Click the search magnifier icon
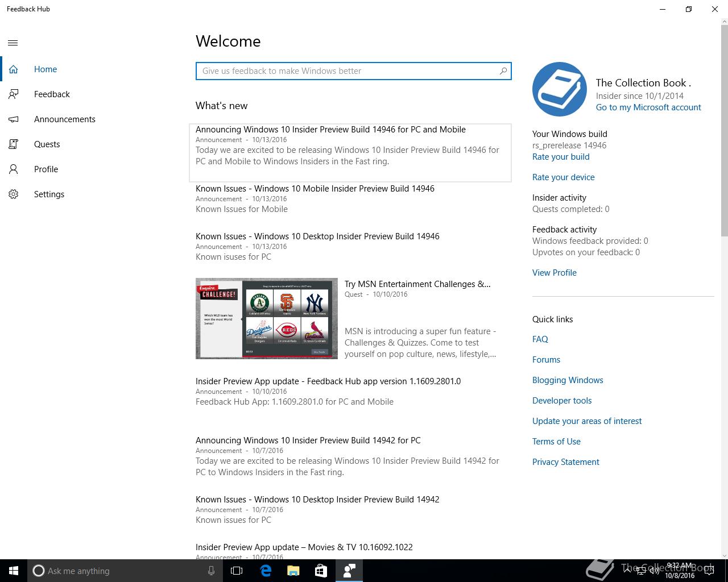The image size is (728, 582). 503,71
